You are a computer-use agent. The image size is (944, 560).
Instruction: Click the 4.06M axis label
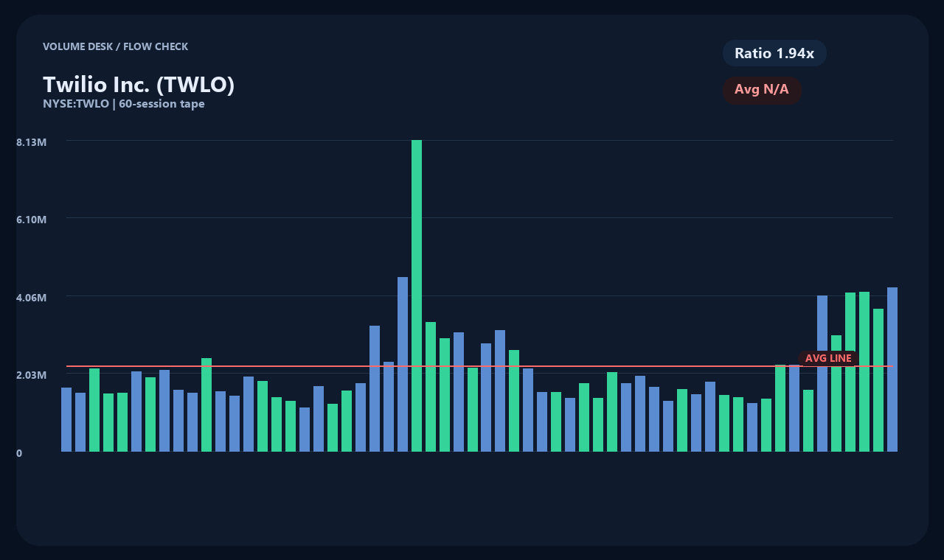click(x=32, y=298)
